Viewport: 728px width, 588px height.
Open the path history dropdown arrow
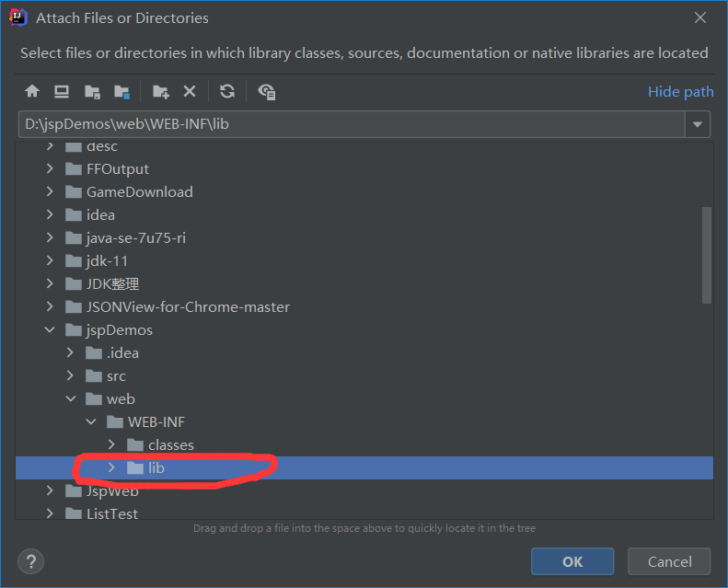[698, 124]
